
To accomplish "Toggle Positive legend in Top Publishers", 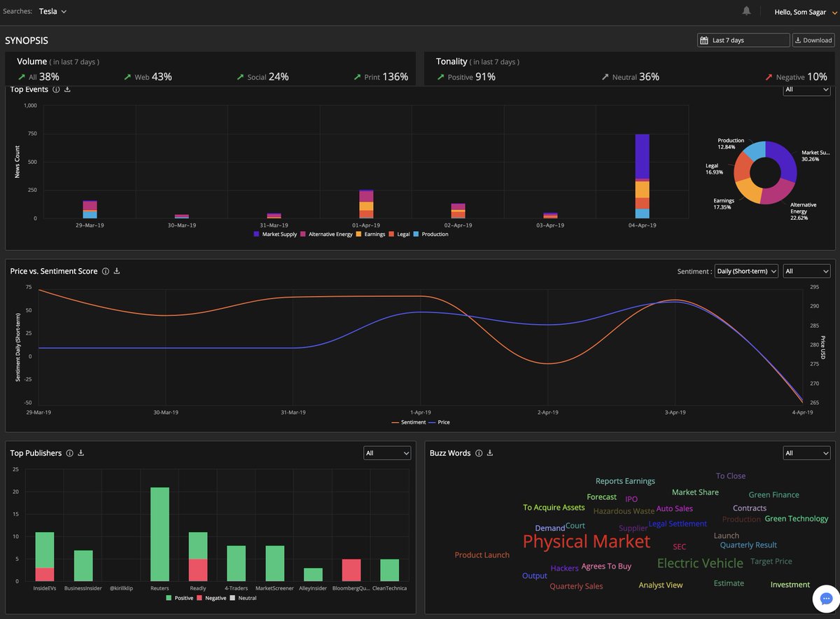I will pyautogui.click(x=179, y=598).
